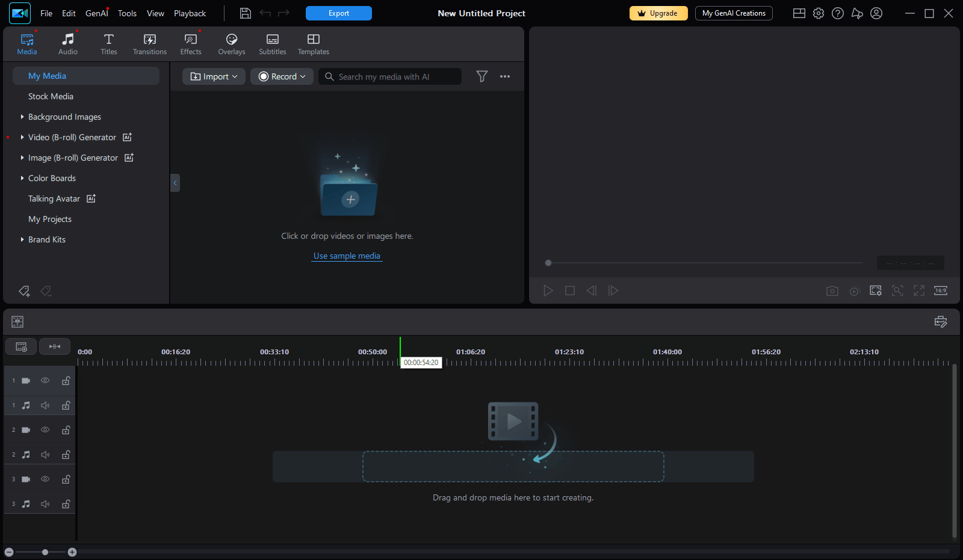Open the media library more options menu
The image size is (963, 560).
click(x=505, y=76)
